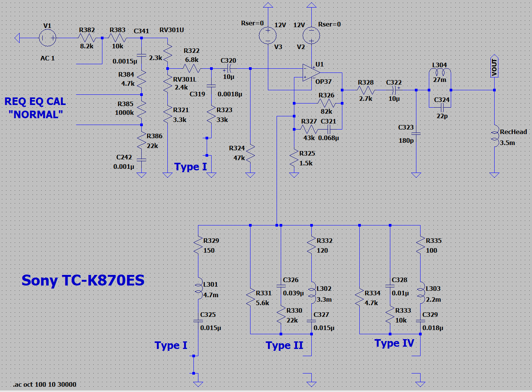Image resolution: width=532 pixels, height=392 pixels.
Task: Click the .ac oct simulation directive text
Action: 45,384
